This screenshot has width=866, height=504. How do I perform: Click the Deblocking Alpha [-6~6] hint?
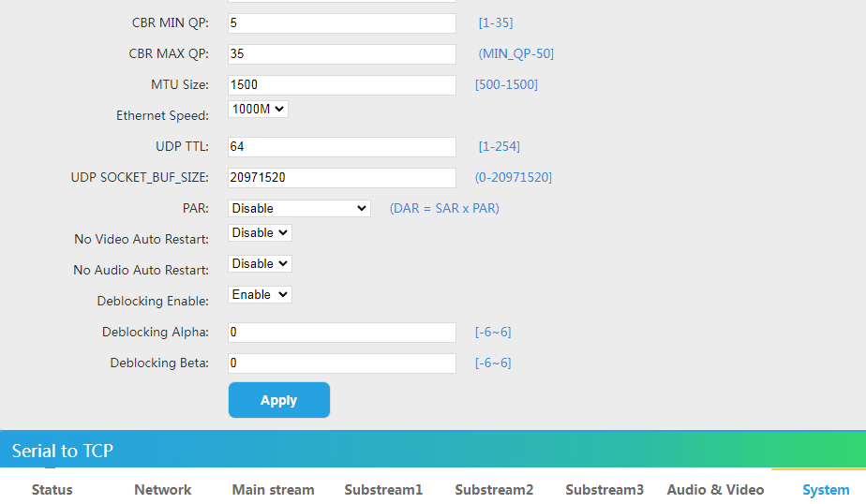coord(493,332)
